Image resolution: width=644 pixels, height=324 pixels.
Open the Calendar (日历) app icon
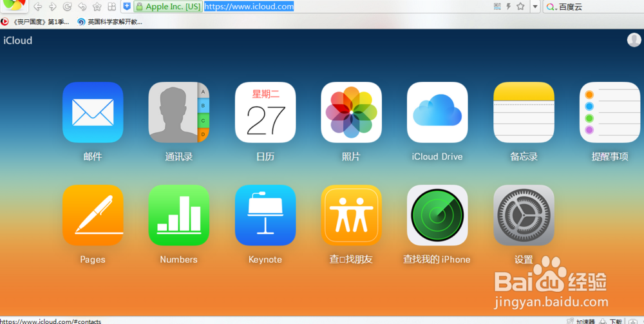pyautogui.click(x=265, y=113)
